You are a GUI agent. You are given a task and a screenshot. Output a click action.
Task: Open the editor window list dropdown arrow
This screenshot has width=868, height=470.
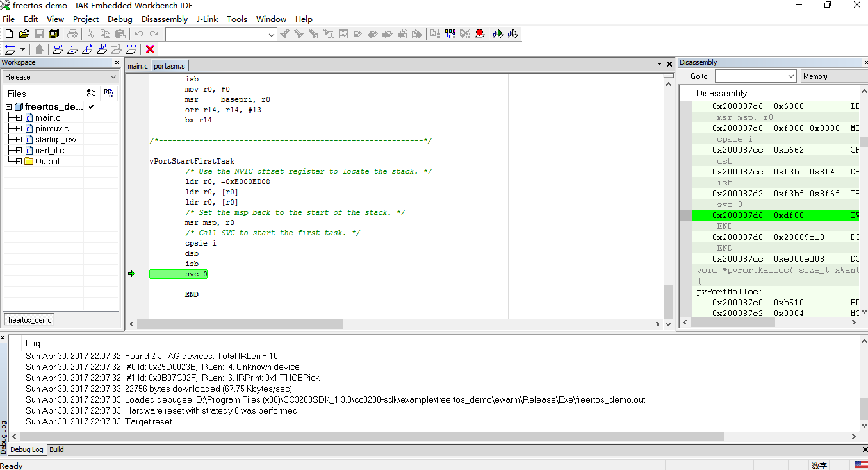click(659, 64)
